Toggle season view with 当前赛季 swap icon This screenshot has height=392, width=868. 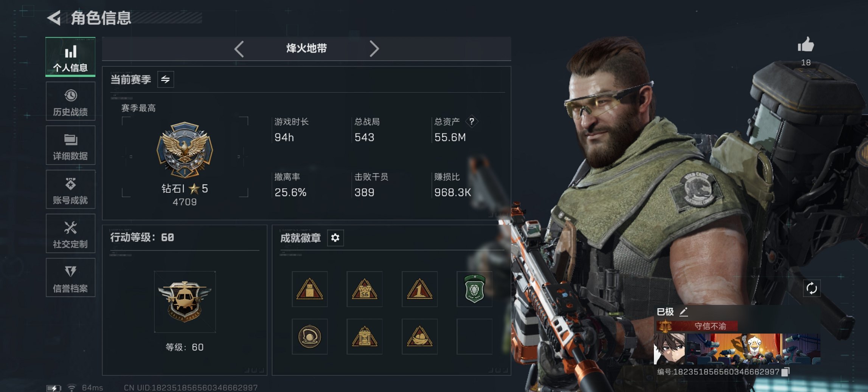[166, 79]
